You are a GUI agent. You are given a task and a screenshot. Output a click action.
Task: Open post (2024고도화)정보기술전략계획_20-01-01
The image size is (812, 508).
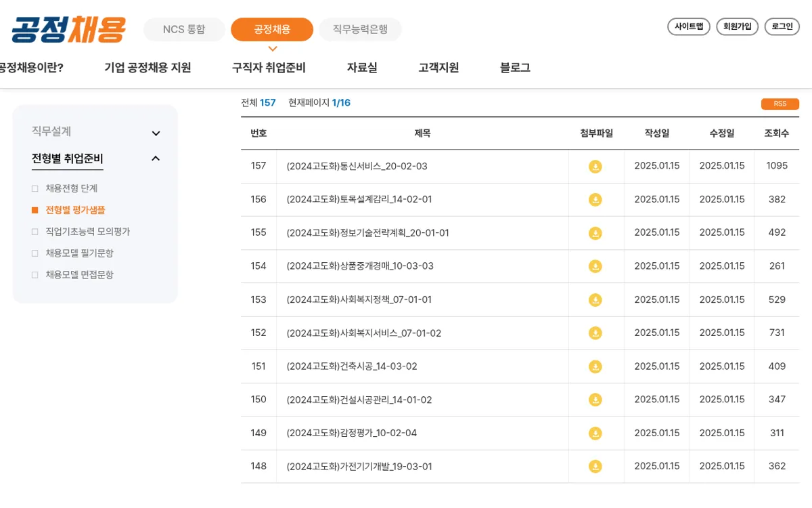coord(368,233)
